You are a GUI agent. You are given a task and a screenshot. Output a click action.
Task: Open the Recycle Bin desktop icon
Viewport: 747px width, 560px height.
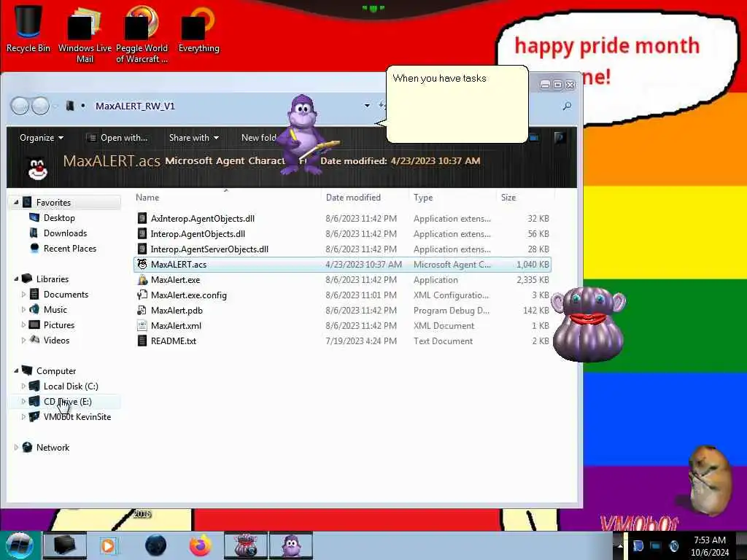(28, 28)
